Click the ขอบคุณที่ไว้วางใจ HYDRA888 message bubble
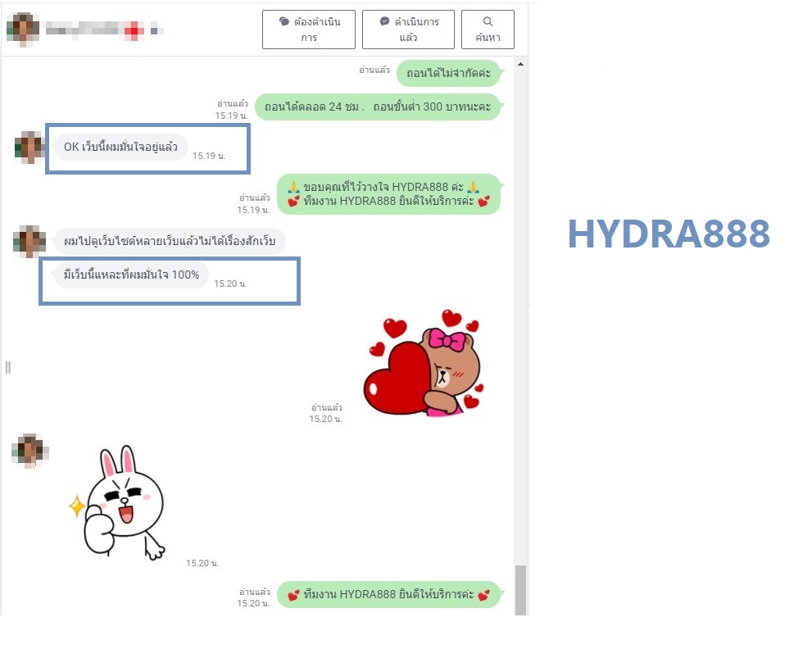The image size is (812, 672). 388,194
